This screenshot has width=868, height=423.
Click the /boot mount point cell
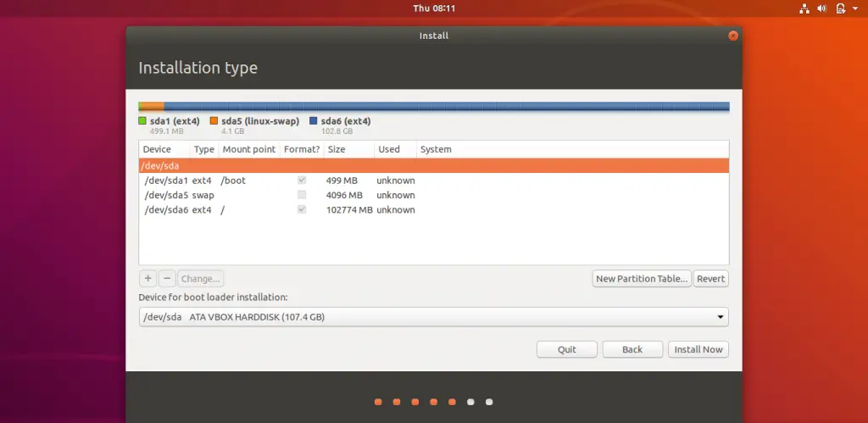click(x=233, y=181)
